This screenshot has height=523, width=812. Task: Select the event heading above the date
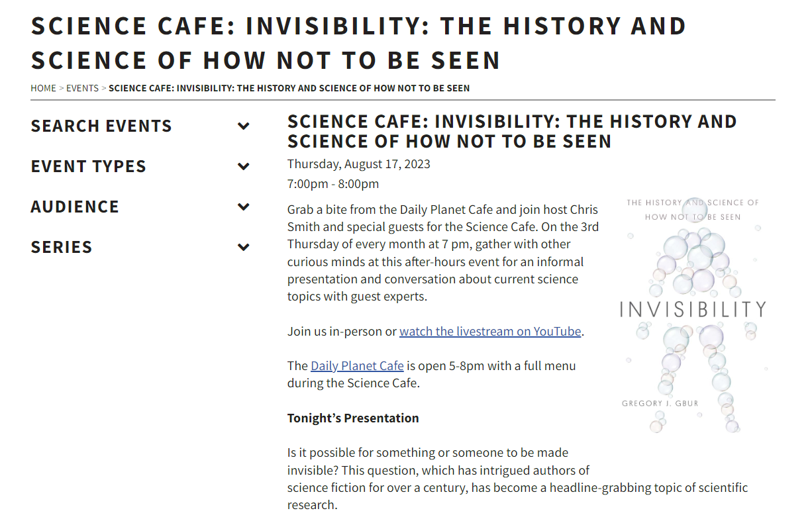tap(511, 131)
